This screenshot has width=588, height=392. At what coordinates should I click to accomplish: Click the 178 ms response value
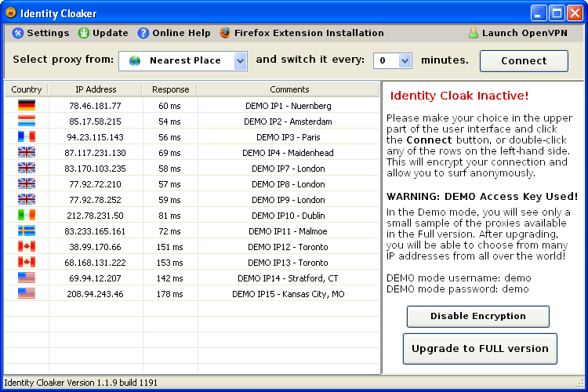[170, 294]
